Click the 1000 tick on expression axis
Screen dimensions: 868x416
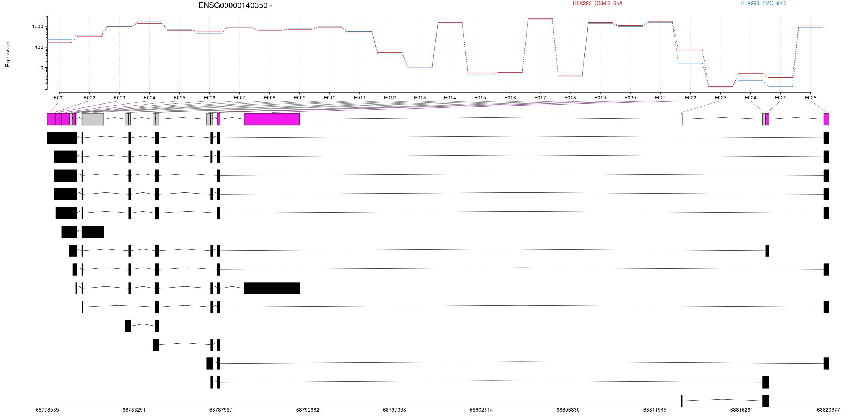pyautogui.click(x=38, y=26)
